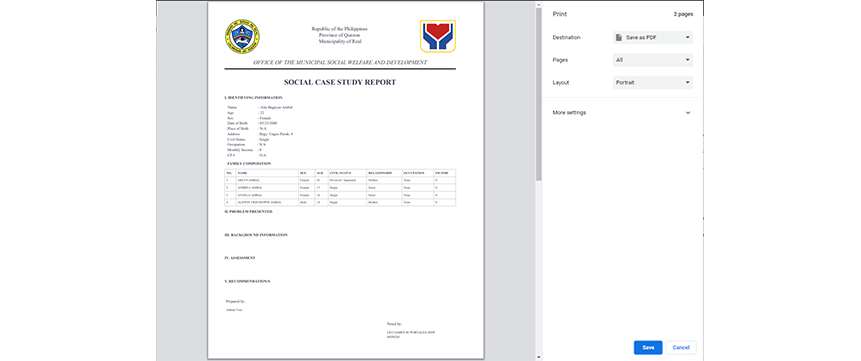This screenshot has height=361, width=861.
Task: Click the More settings chevron arrow
Action: click(688, 113)
